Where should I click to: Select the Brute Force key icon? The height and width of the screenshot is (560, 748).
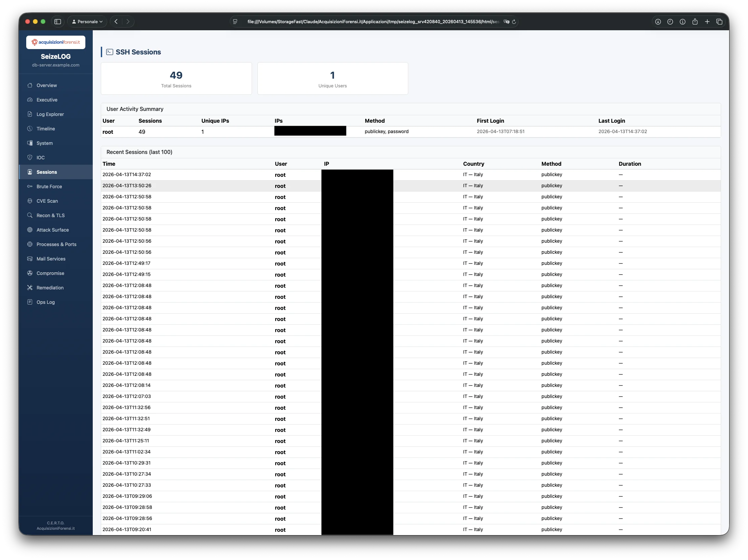(x=30, y=186)
